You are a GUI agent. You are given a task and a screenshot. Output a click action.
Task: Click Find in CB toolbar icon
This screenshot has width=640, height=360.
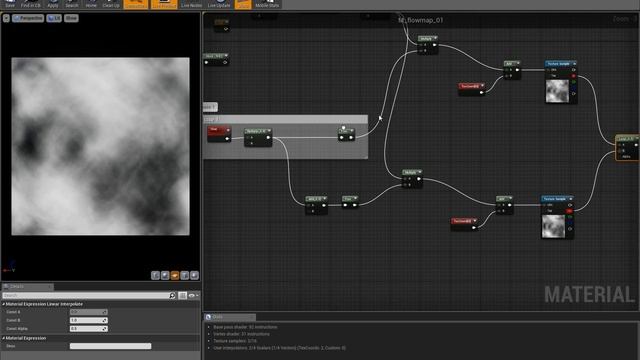click(x=31, y=4)
